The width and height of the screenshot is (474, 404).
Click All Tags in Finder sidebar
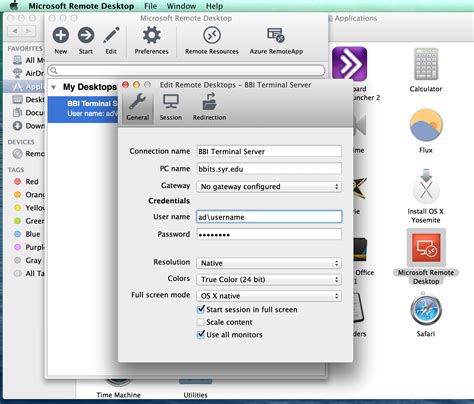pyautogui.click(x=29, y=273)
